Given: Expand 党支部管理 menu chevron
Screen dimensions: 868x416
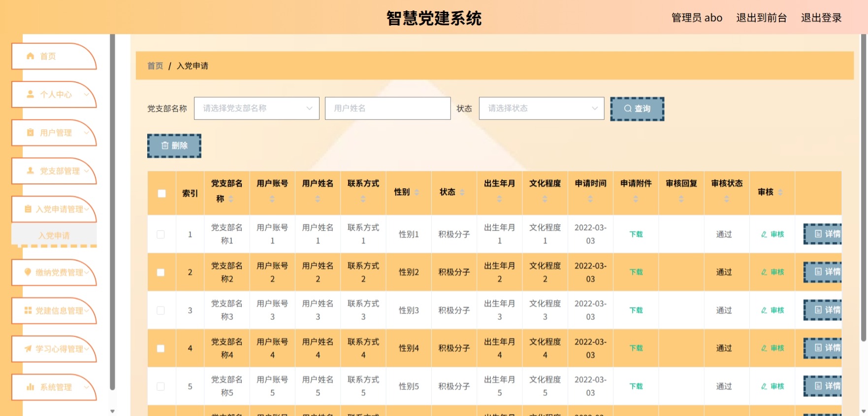Looking at the screenshot, I should click(87, 171).
